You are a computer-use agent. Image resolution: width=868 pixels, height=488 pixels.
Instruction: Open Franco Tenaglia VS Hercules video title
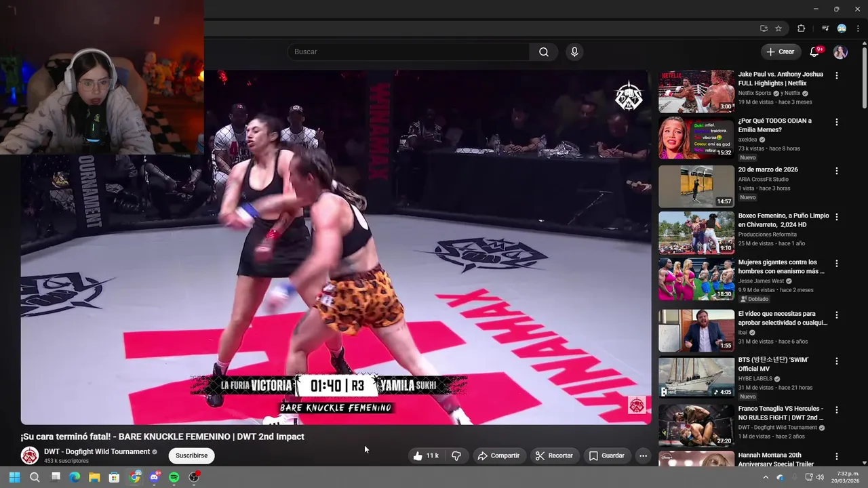point(781,413)
